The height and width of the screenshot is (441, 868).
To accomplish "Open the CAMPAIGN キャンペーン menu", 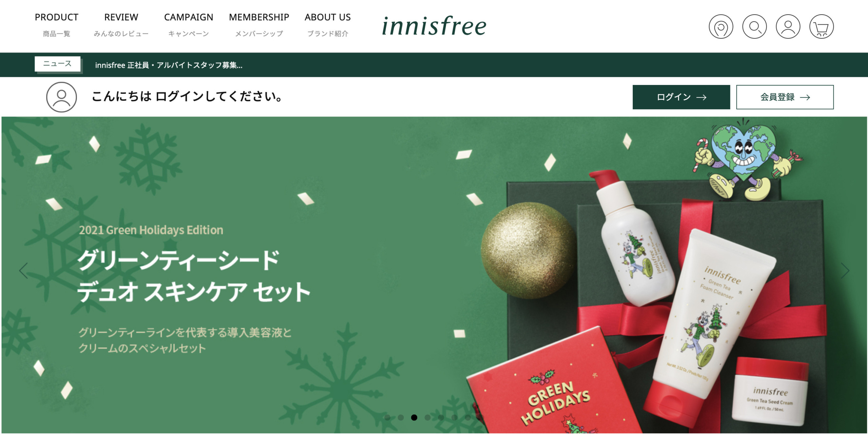I will coord(189,25).
